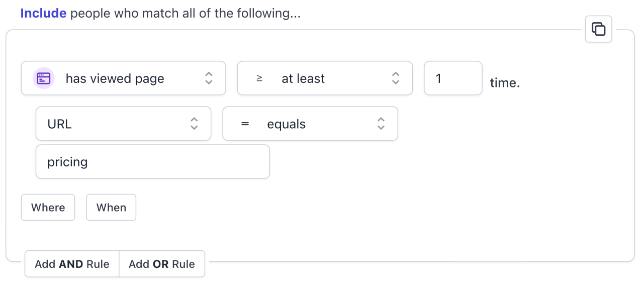This screenshot has height=285, width=644.
Task: Open the 'equals' operator dropdown
Action: [x=310, y=124]
